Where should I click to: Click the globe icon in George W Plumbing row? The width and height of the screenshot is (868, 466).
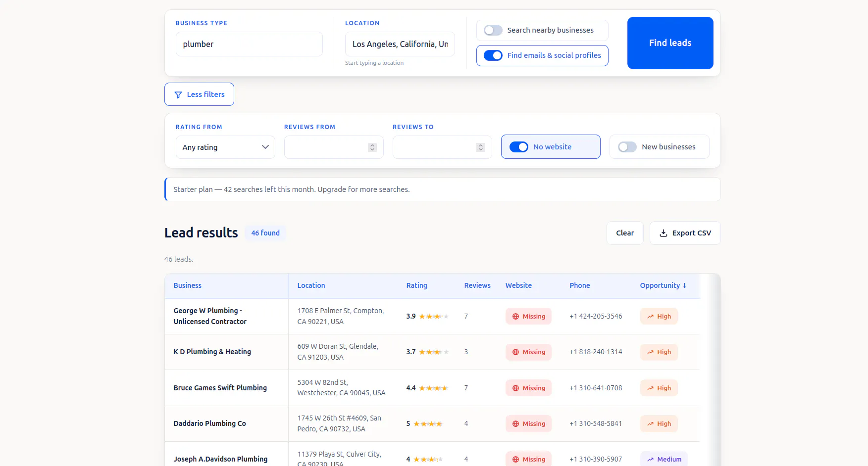click(515, 317)
